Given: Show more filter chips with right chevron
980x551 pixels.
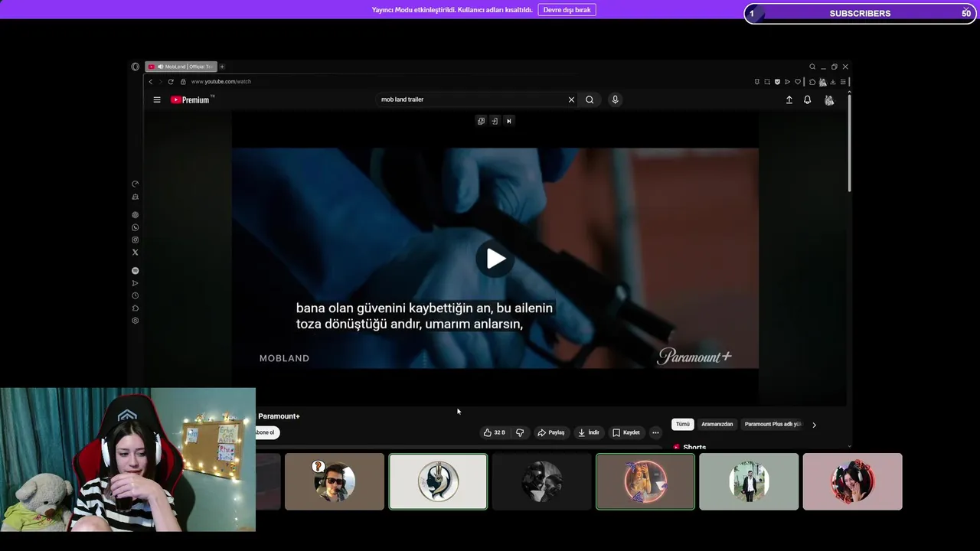Looking at the screenshot, I should [814, 425].
